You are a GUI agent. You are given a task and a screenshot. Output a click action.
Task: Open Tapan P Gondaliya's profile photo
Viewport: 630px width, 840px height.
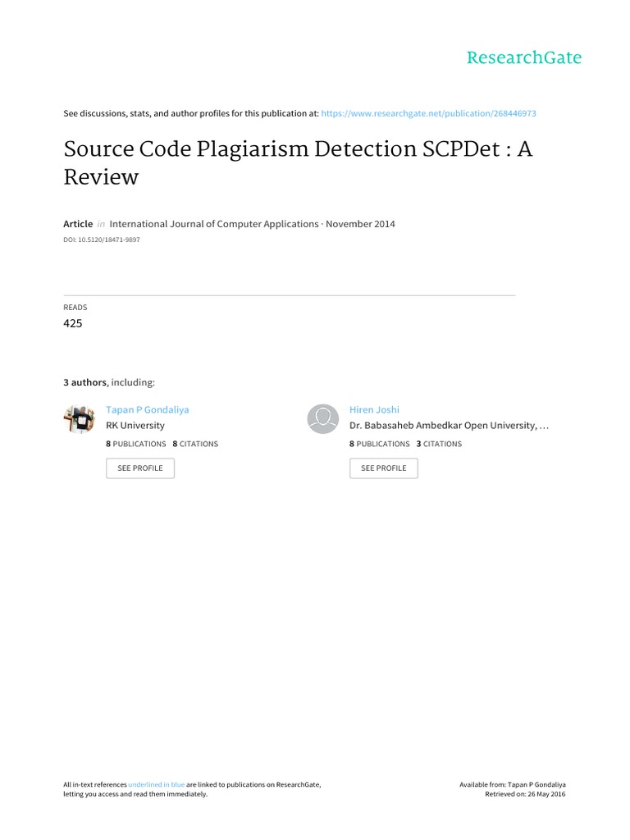tap(80, 418)
